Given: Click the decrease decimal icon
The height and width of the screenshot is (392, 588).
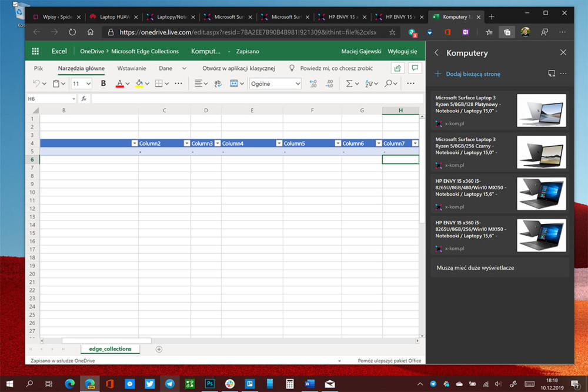Looking at the screenshot, I should coord(329,83).
